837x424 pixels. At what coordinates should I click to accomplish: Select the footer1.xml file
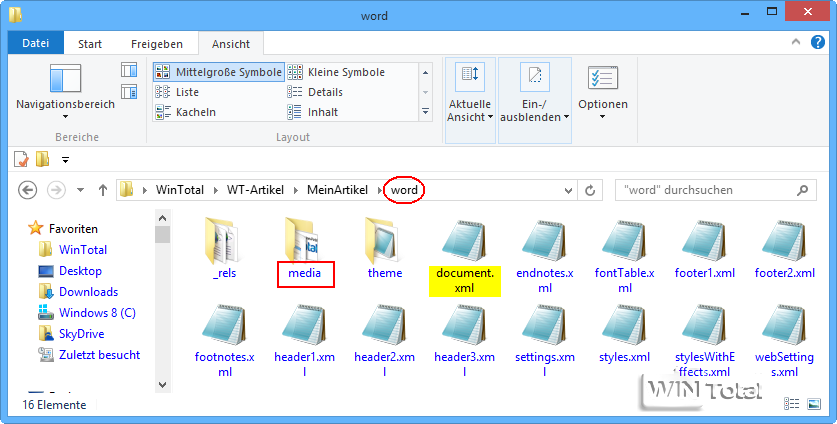[705, 249]
